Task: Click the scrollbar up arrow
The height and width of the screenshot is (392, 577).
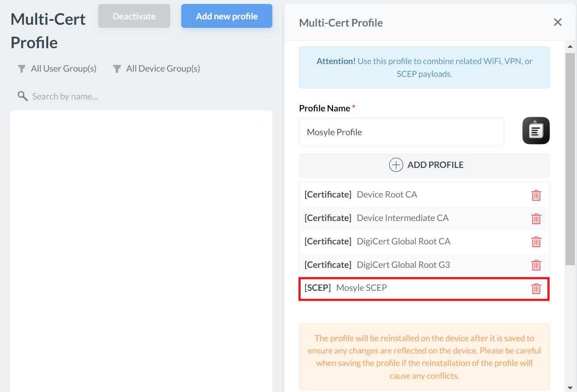Action: [x=570, y=46]
